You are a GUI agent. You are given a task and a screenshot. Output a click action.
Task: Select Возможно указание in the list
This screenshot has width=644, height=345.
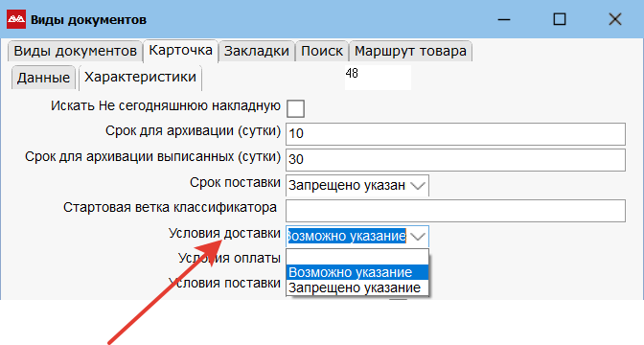[357, 272]
